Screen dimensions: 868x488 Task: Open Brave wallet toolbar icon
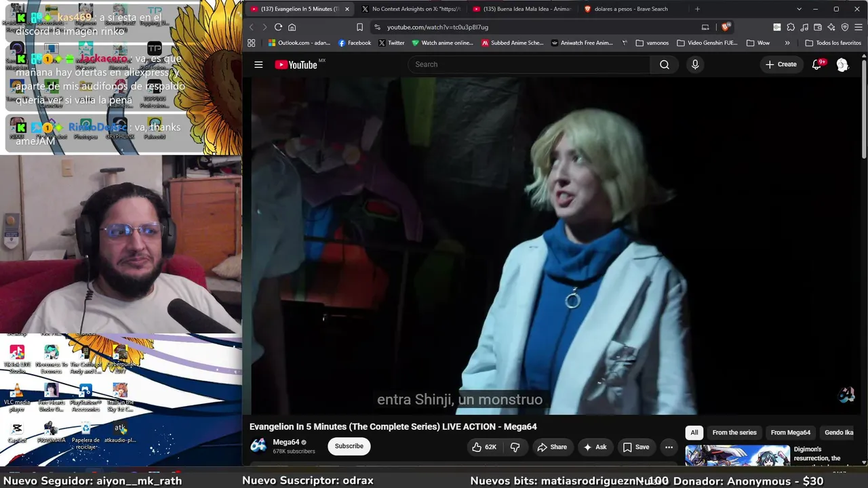point(818,27)
